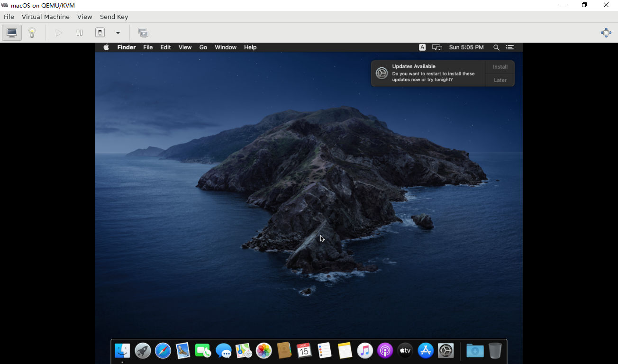The image size is (618, 364).
Task: Open the Photos app in the Dock
Action: pyautogui.click(x=264, y=351)
